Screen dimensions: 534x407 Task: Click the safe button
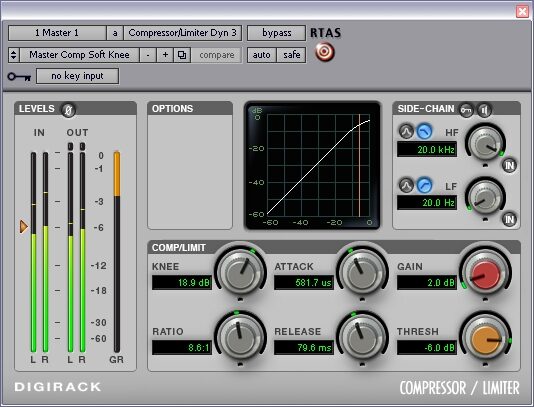pos(292,55)
